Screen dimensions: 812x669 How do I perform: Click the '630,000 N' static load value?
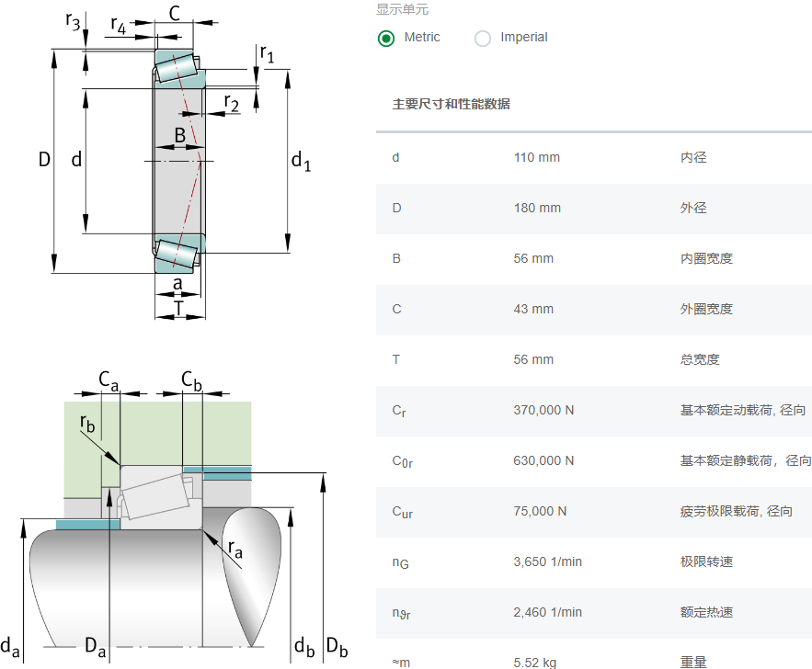543,460
